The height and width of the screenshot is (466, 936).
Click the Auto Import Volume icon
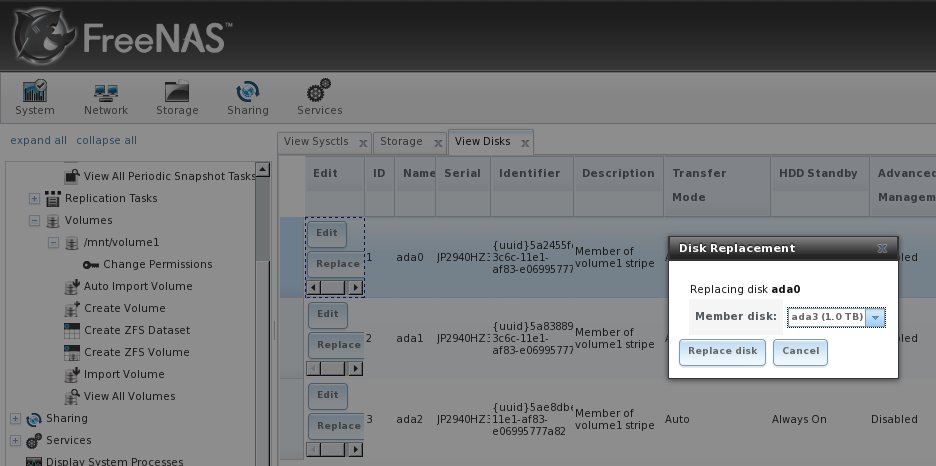click(72, 286)
